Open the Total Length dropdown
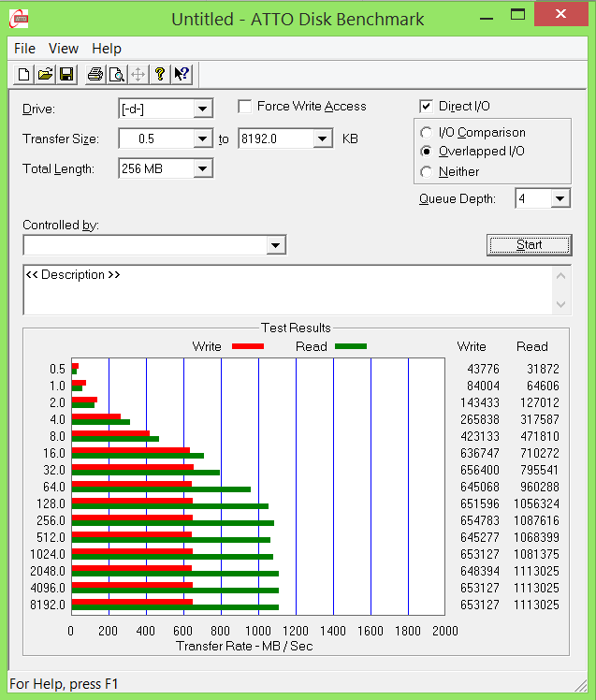Viewport: 596px width, 700px height. [203, 169]
